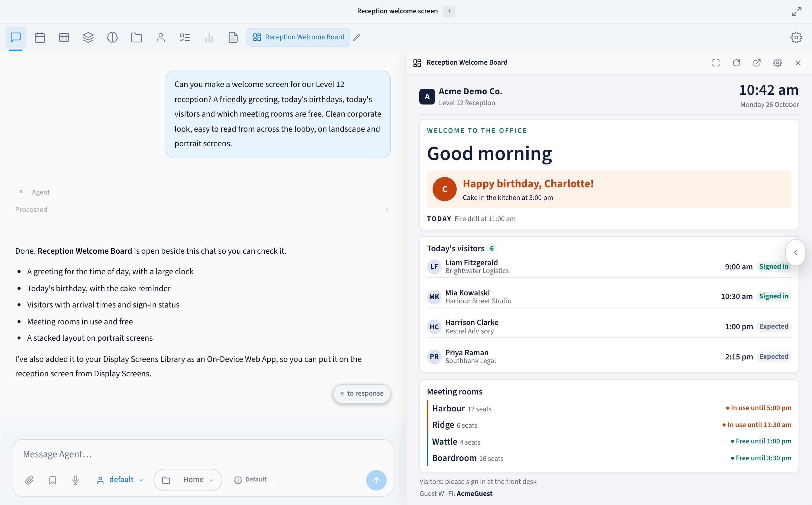The width and height of the screenshot is (812, 505).
Task: Attach a file with paperclip icon
Action: coord(29,480)
